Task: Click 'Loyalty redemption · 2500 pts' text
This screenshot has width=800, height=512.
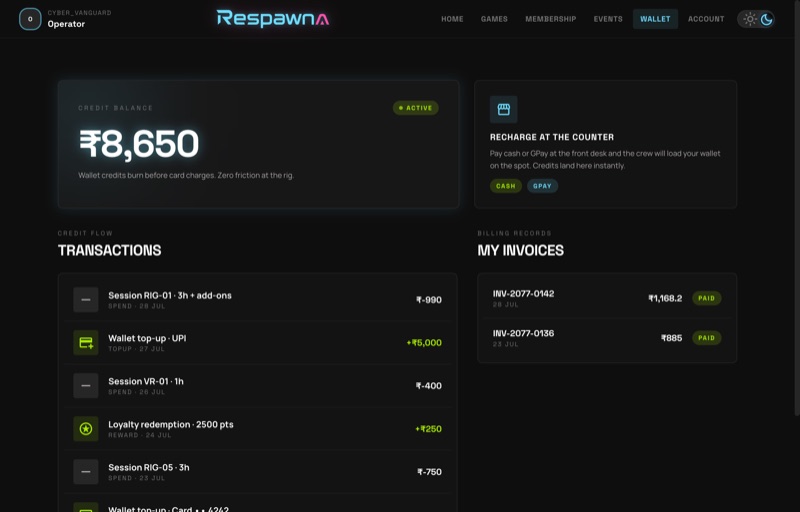Action: click(170, 424)
